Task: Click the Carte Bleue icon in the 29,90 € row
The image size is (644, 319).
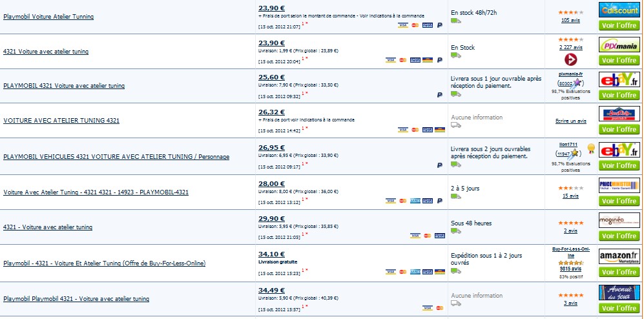Action: tap(439, 236)
